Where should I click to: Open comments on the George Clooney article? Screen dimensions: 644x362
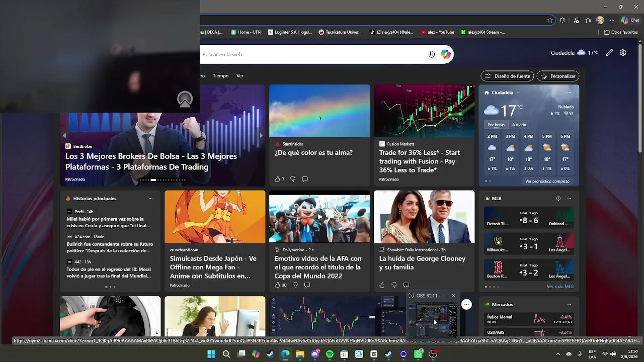(x=406, y=285)
